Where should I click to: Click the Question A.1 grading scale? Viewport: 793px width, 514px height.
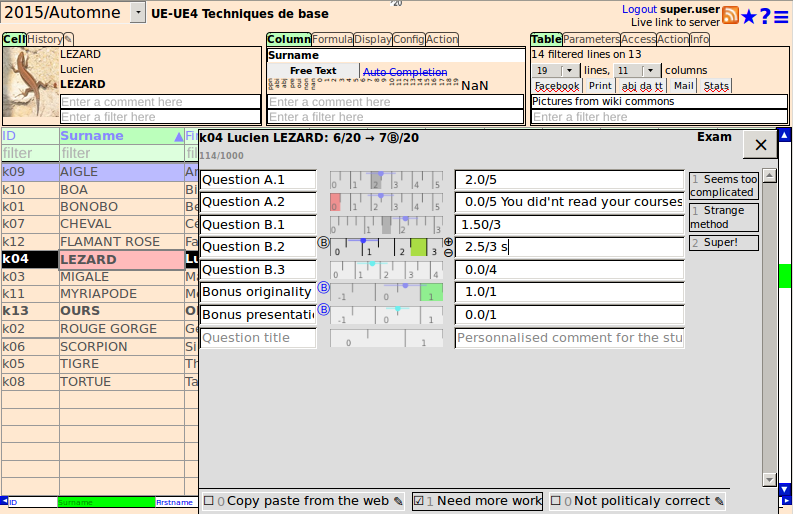click(386, 180)
